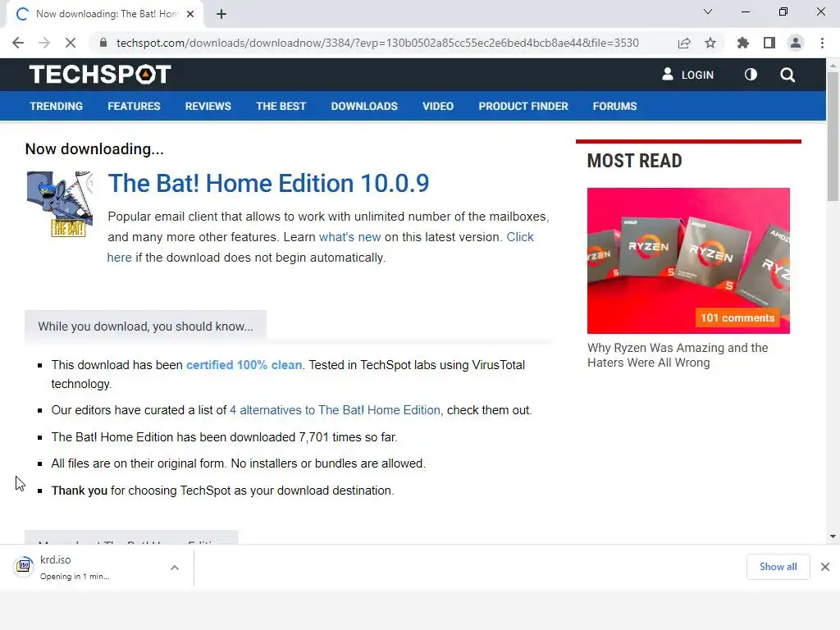Read Why Ryzen Was Amazing article
This screenshot has height=630, width=840.
(x=678, y=355)
